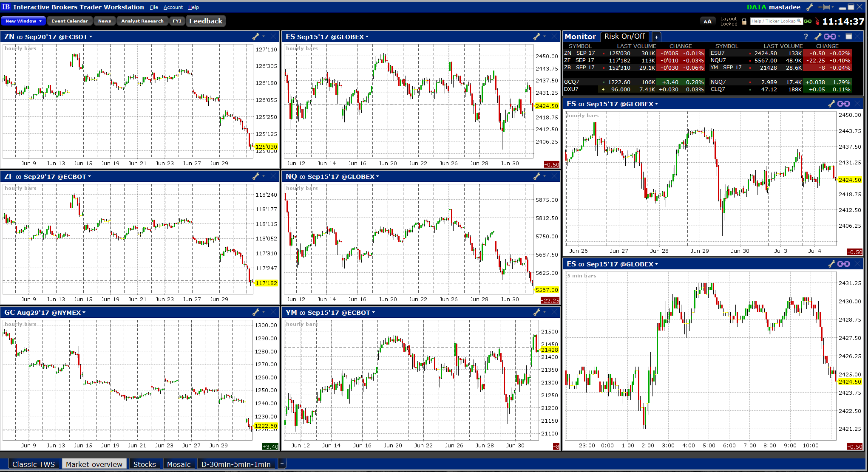Screen dimensions: 868x472
Task: Click purple chain link icon in Monitor panel
Action: pyautogui.click(x=830, y=37)
